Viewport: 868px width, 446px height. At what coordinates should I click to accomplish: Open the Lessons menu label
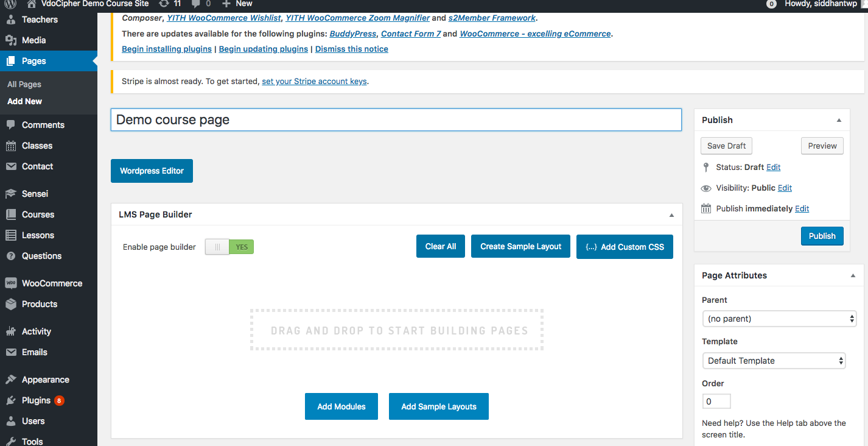coord(38,235)
